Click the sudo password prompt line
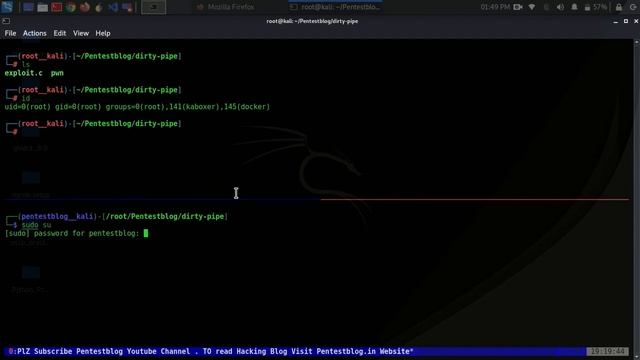Screen dimensions: 640x360 pos(76,233)
